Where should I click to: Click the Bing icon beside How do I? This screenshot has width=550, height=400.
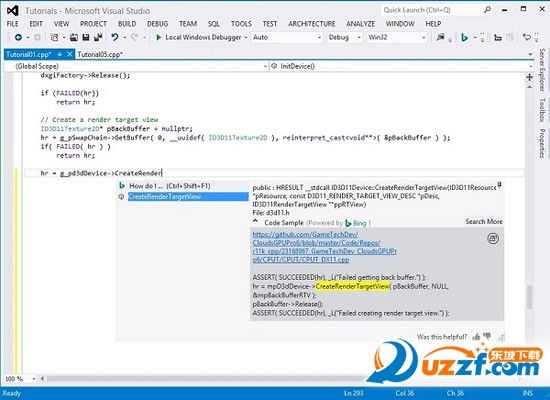coord(122,186)
